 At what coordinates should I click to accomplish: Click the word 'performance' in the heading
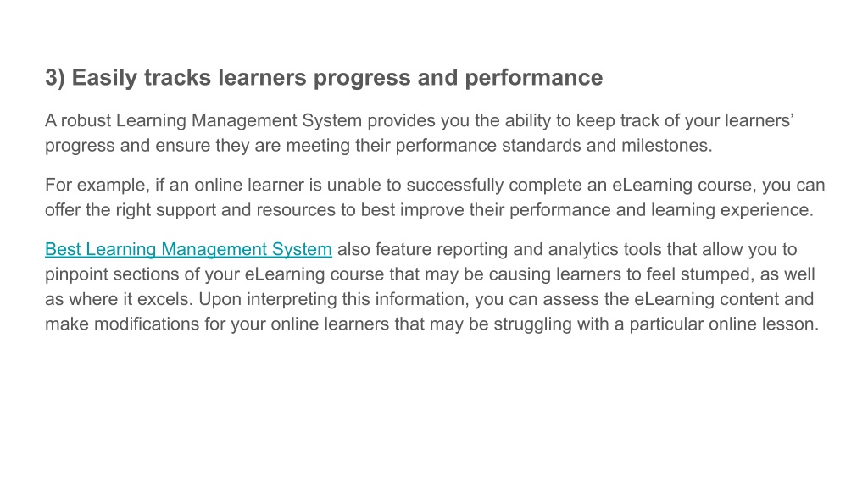534,78
